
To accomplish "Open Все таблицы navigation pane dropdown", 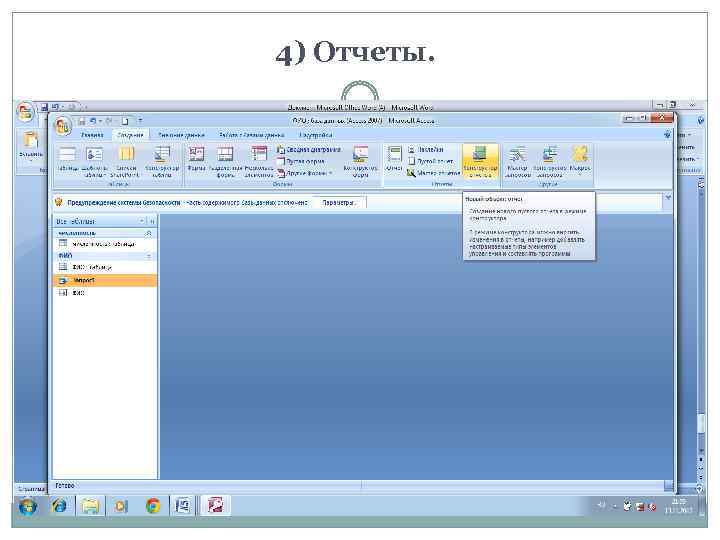I will [x=141, y=221].
